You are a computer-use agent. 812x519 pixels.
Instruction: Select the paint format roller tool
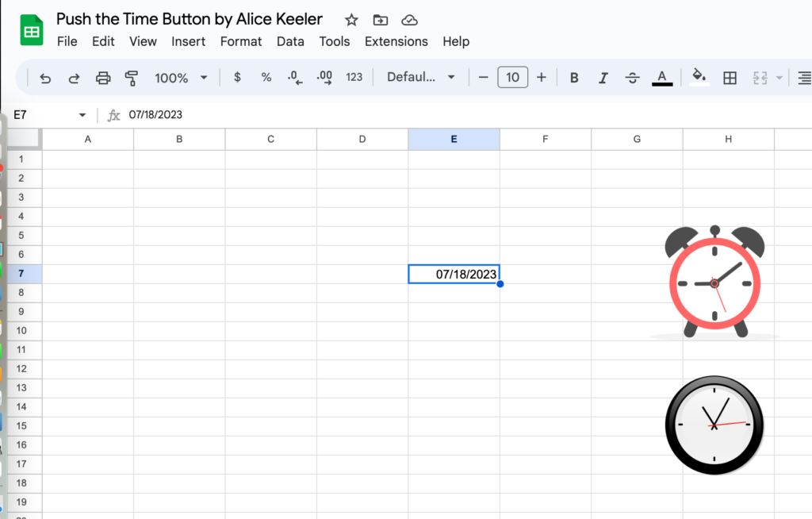[132, 79]
